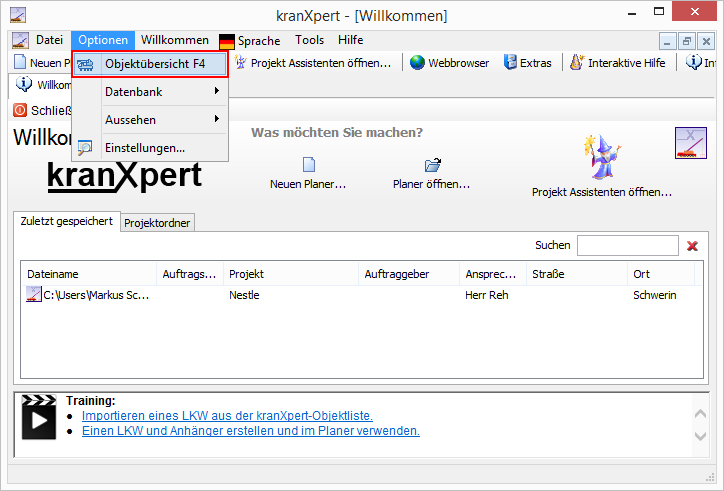Open Einstellungen from the Optionen menu
The image size is (724, 491).
(145, 148)
